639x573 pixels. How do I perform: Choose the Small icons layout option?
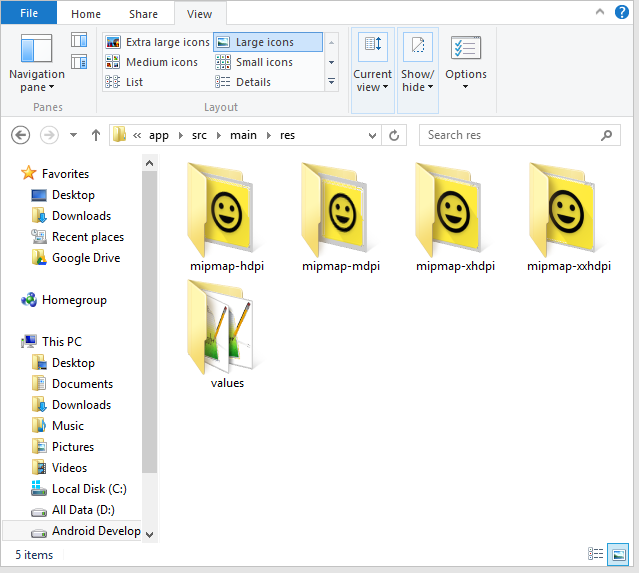coord(264,62)
